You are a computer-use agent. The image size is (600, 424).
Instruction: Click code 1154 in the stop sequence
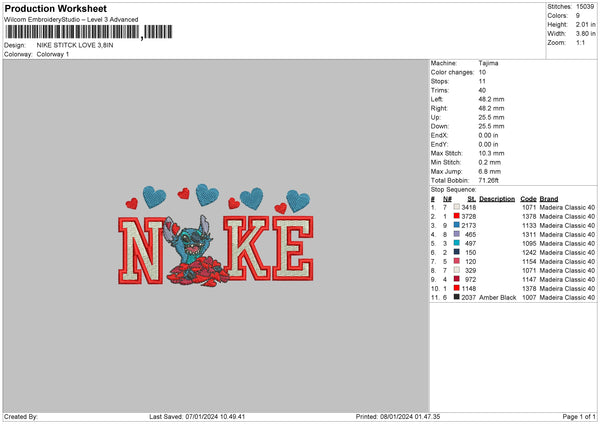(529, 261)
